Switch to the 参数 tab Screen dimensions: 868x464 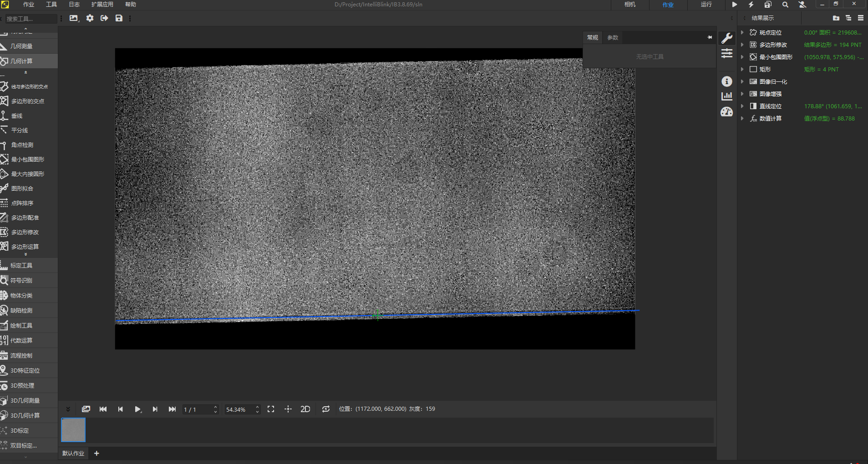pos(613,37)
